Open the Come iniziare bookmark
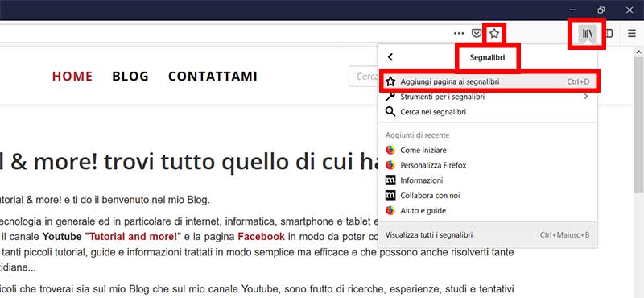The image size is (644, 298). click(488, 150)
